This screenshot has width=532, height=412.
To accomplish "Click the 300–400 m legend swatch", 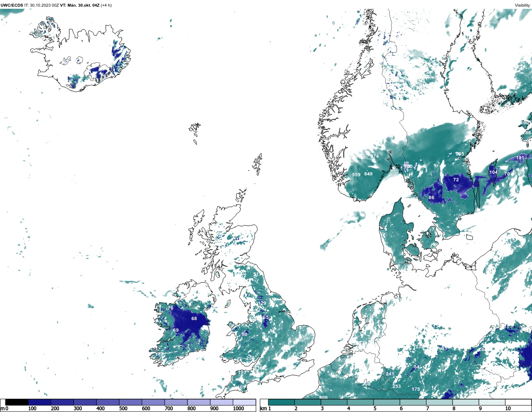I will pos(85,402).
